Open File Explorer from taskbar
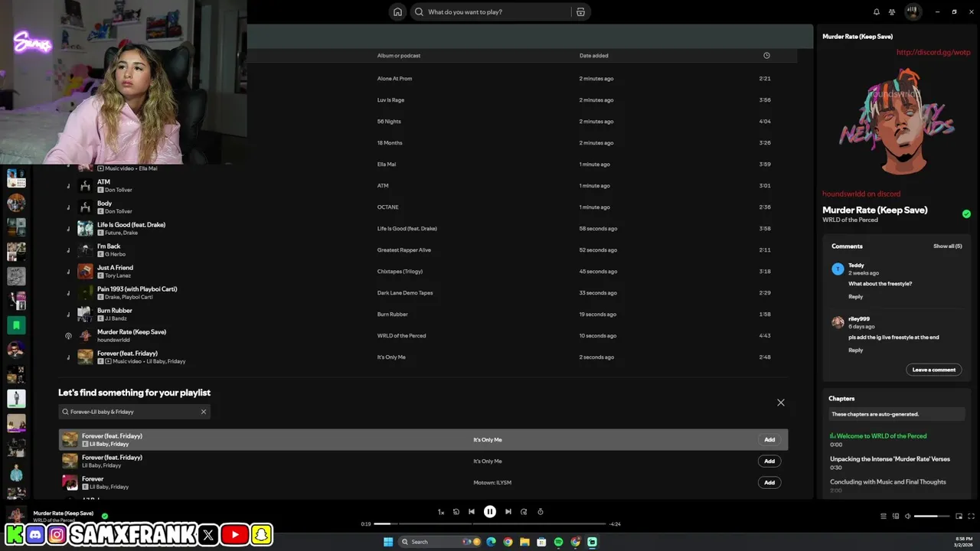 pos(524,542)
